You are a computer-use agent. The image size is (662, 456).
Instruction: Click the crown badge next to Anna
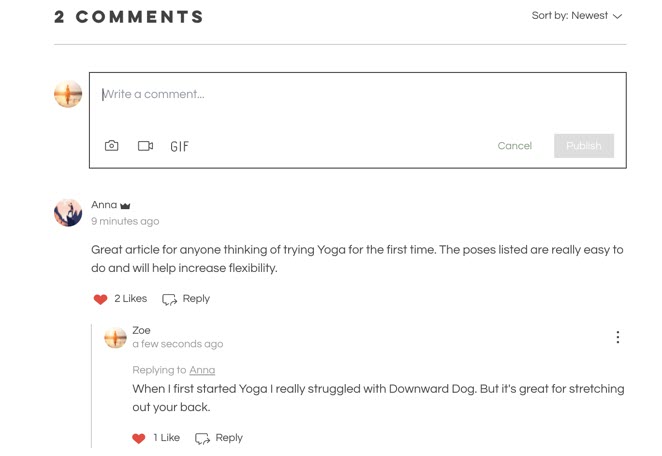tap(125, 206)
